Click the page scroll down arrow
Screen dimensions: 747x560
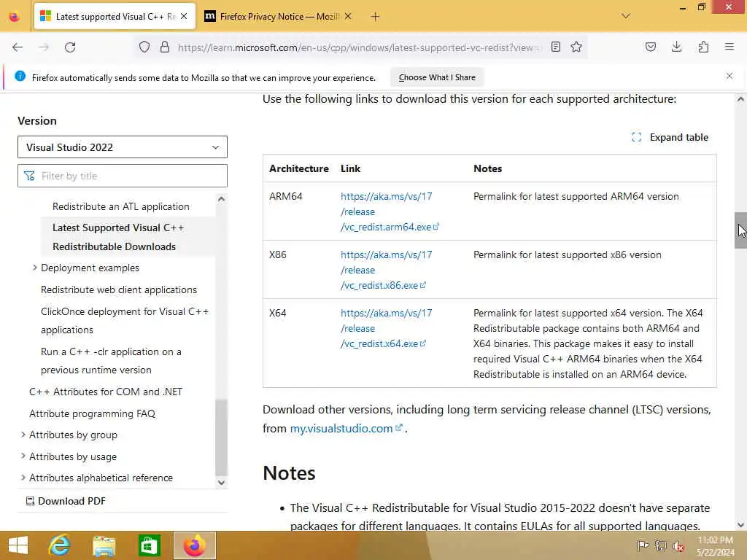[740, 525]
